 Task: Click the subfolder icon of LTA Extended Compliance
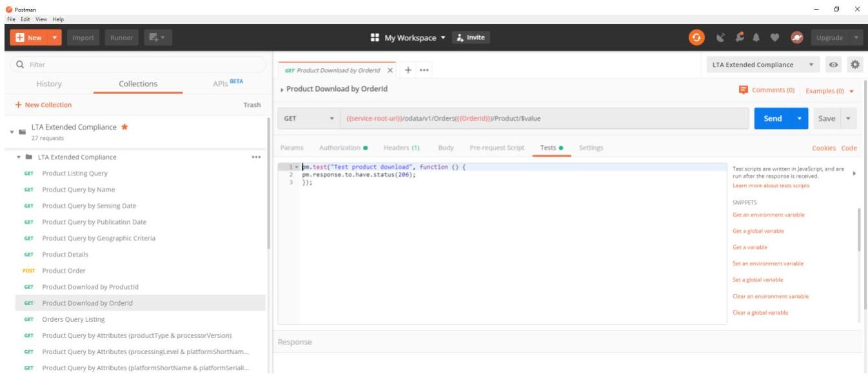[29, 157]
